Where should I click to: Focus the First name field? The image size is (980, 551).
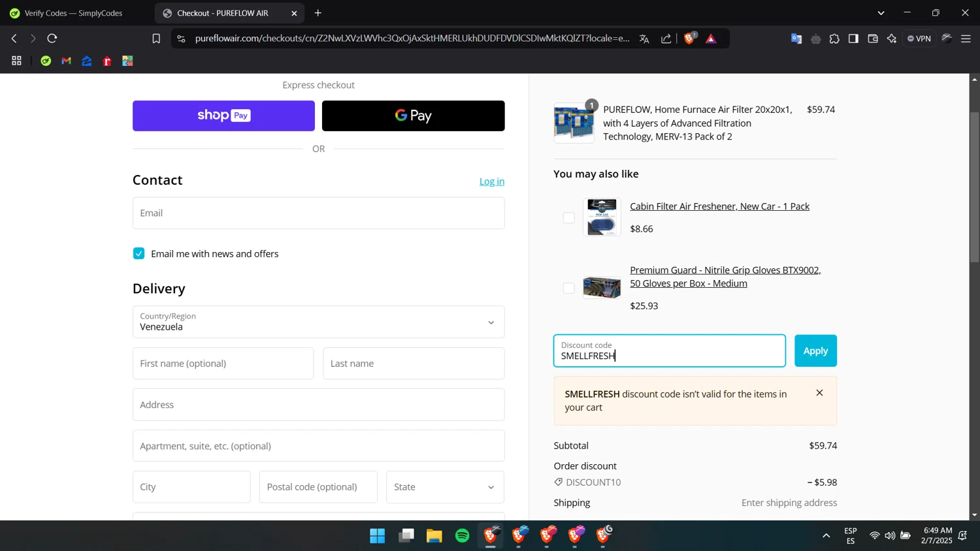(x=223, y=364)
